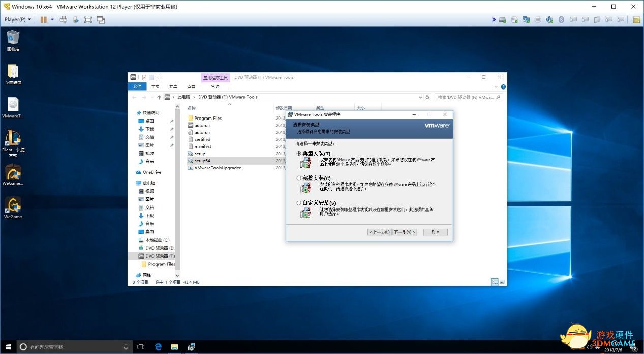Select custom install radio button 自定义安装(S)

tap(299, 203)
